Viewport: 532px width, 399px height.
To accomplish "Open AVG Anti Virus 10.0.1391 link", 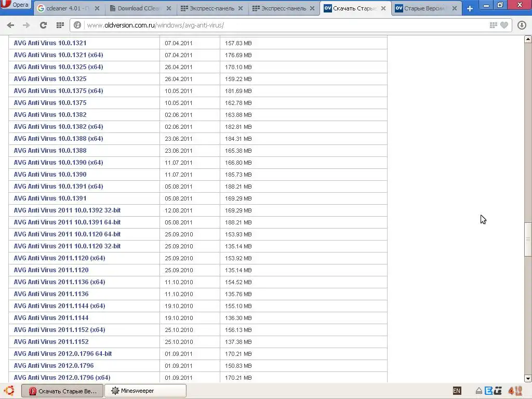I will tap(50, 198).
